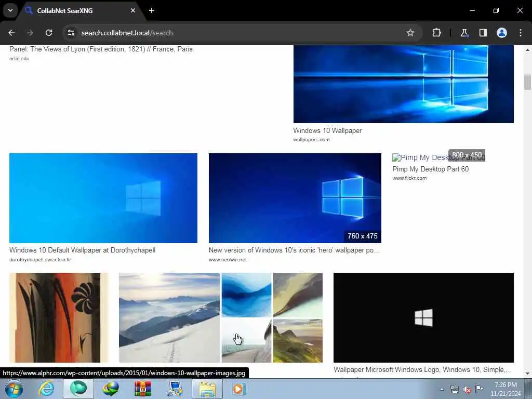Click 'New version of Windows 10's iconic' title

(294, 250)
